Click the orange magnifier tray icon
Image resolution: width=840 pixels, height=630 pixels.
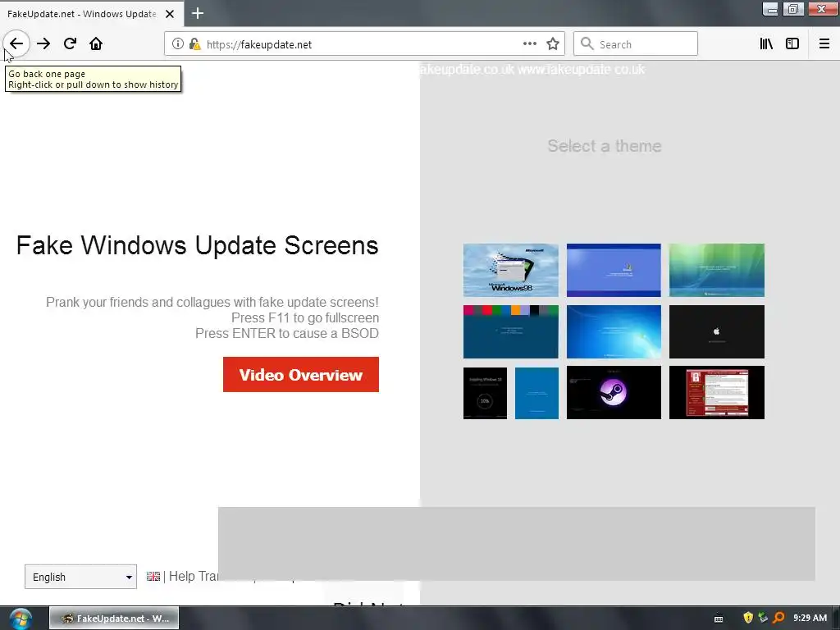coord(779,618)
